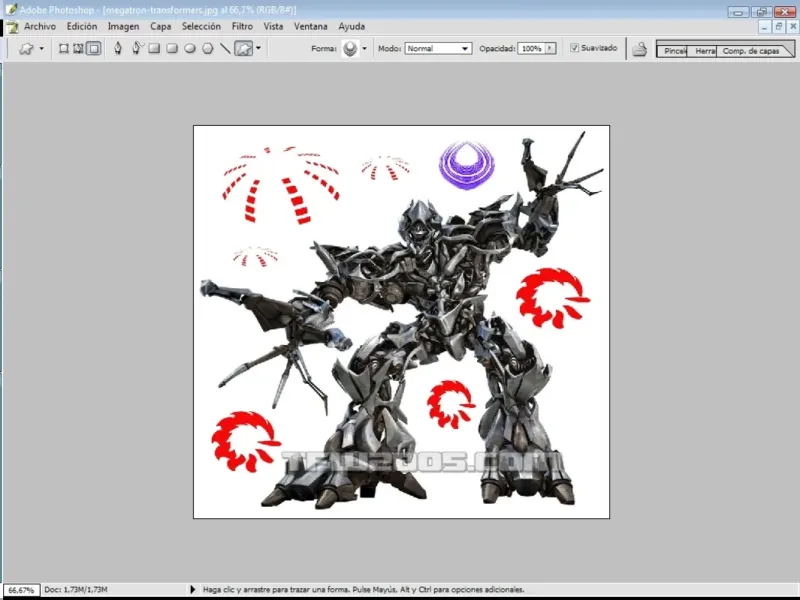The height and width of the screenshot is (600, 800).
Task: Choose the Rectangle shape tool
Action: pos(154,48)
